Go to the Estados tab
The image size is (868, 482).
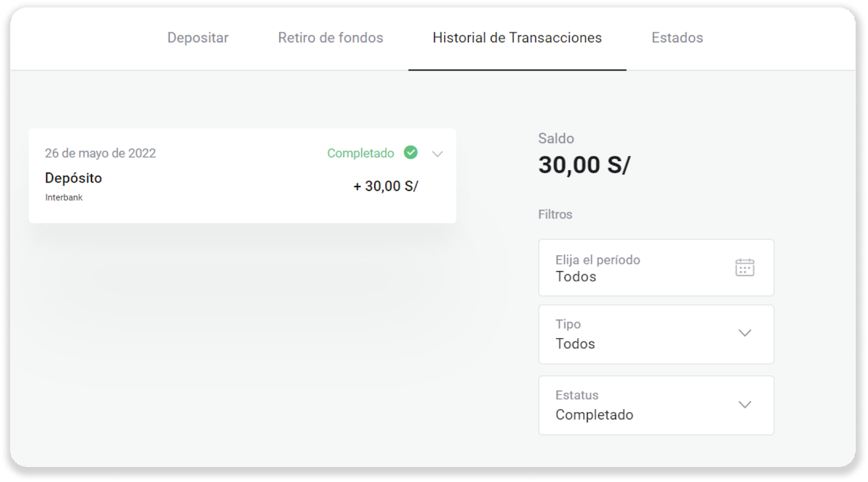(677, 37)
